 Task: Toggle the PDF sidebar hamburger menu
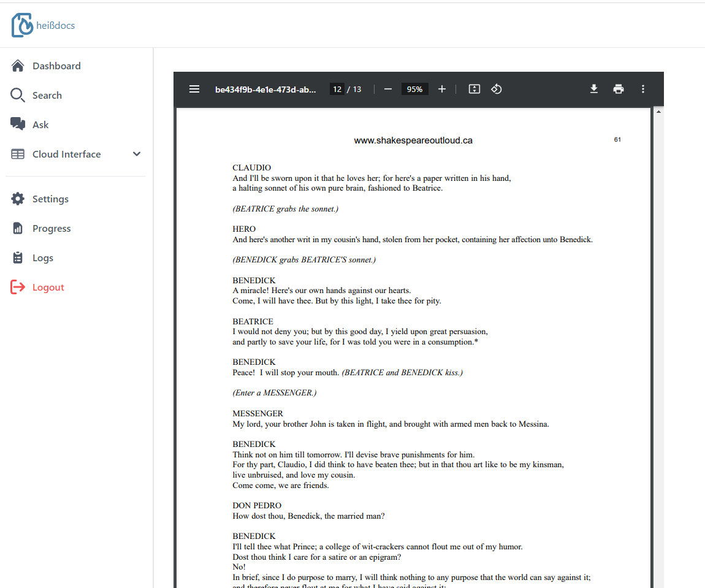(x=194, y=89)
